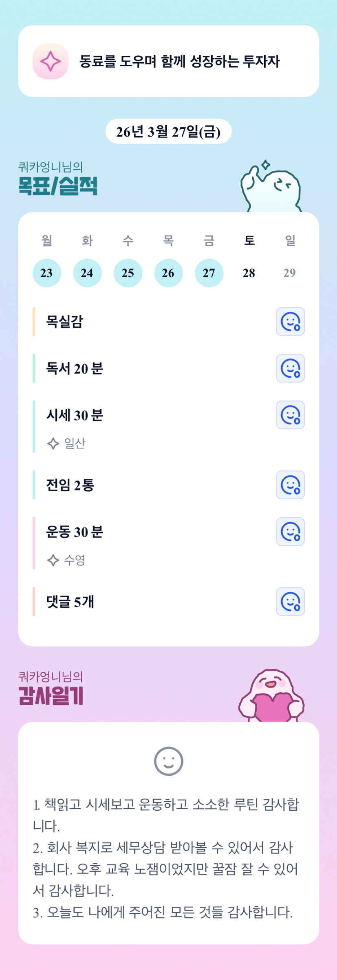The image size is (337, 980).
Task: Tap the smiley icon beside 전임 2통
Action: click(x=290, y=485)
